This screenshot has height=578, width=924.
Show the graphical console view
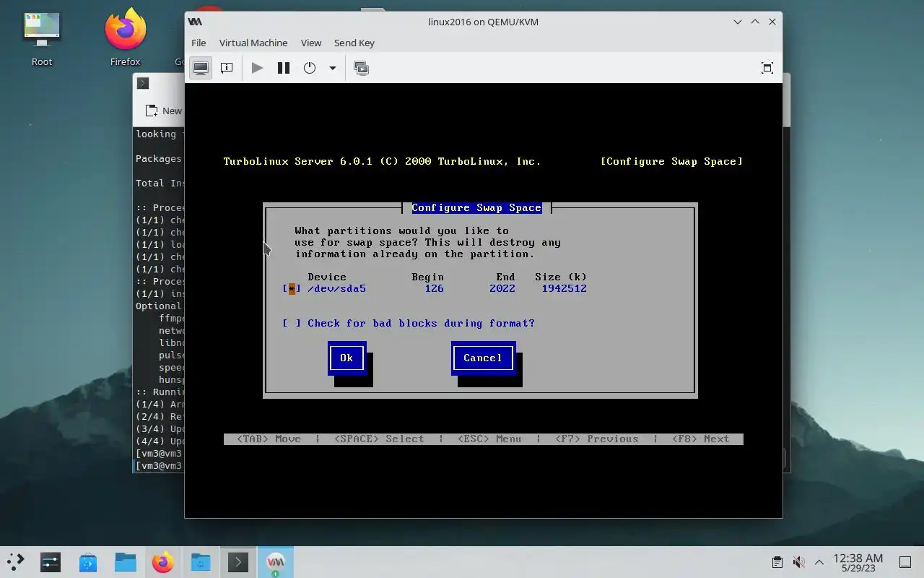[x=201, y=68]
